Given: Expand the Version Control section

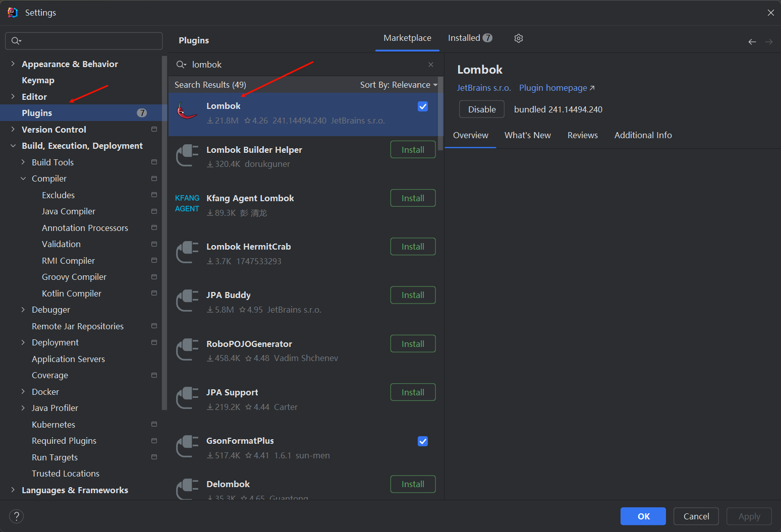Looking at the screenshot, I should point(13,129).
